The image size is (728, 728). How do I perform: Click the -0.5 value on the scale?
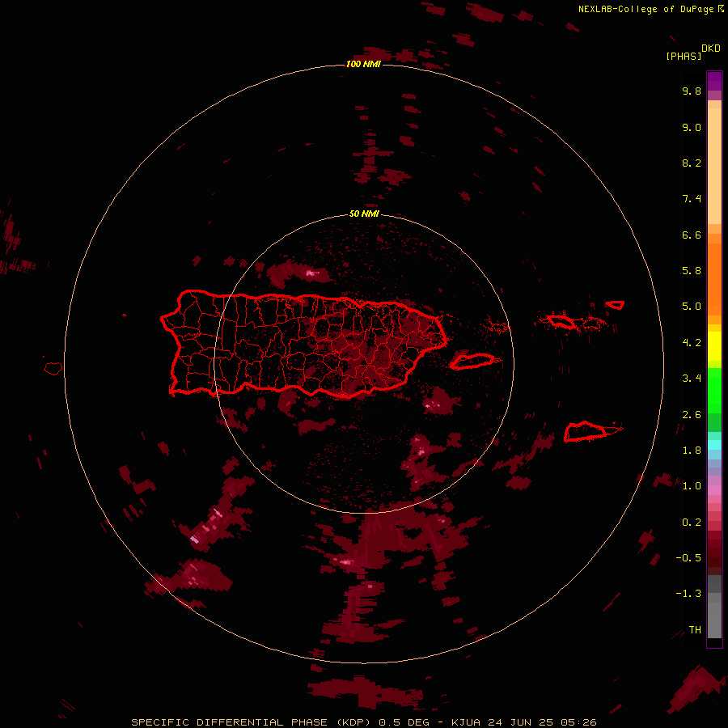688,558
